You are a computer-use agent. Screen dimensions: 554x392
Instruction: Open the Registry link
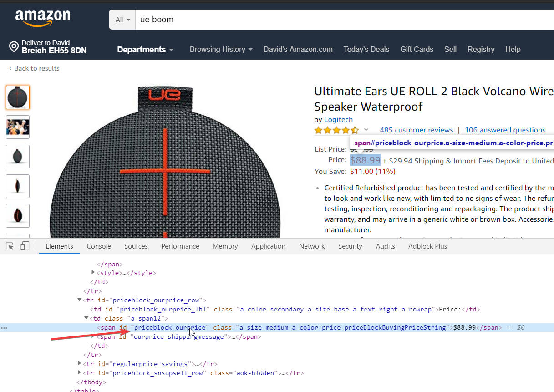click(x=481, y=50)
